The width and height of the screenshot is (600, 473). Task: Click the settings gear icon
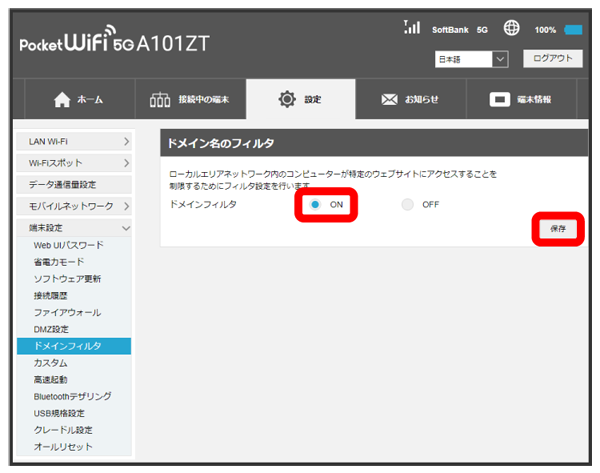pyautogui.click(x=289, y=100)
